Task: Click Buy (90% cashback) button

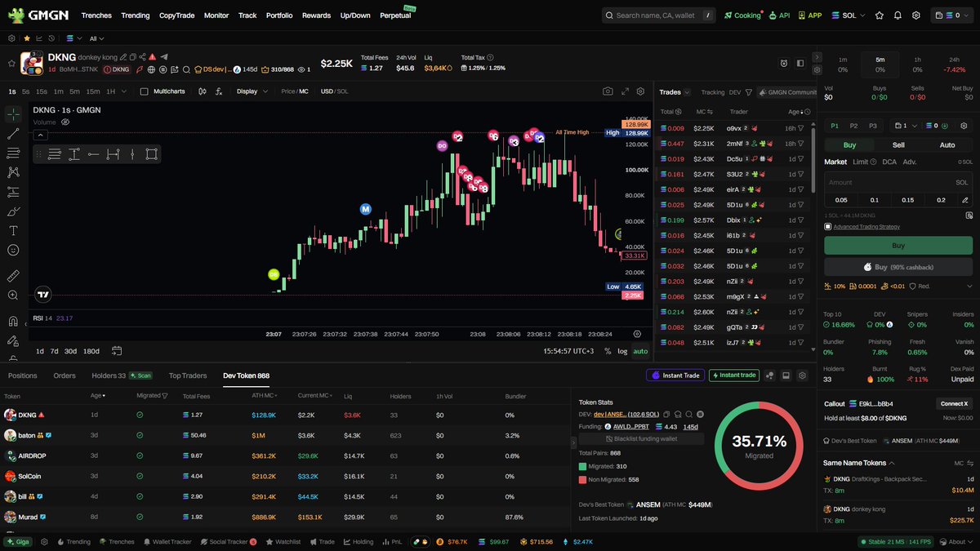Action: 898,267
